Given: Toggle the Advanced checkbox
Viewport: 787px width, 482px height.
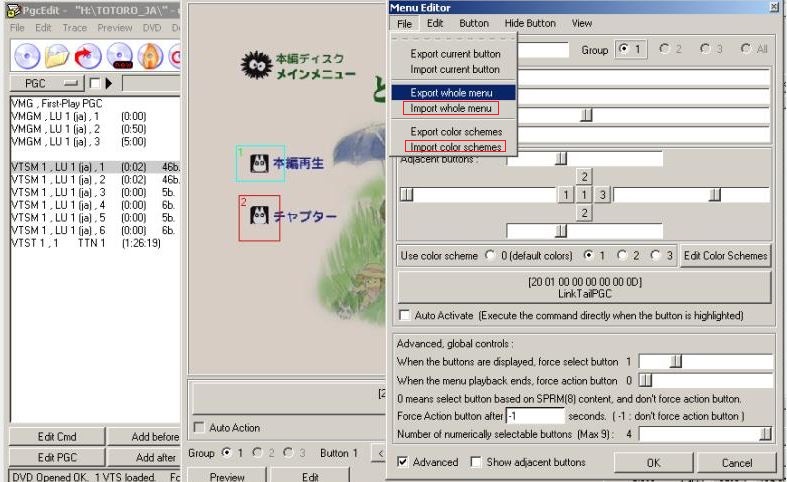Looking at the screenshot, I should pos(403,461).
